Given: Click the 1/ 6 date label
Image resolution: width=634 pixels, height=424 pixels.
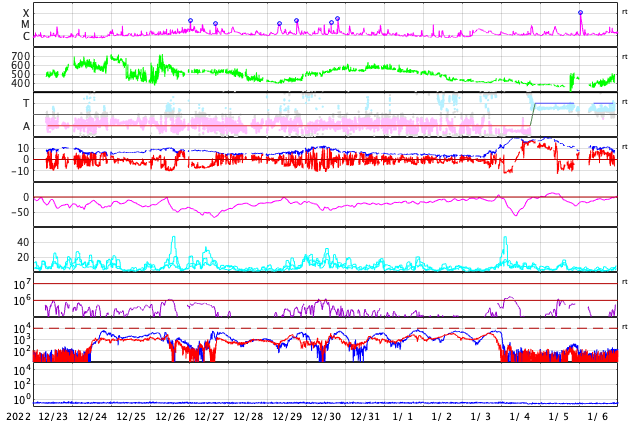Looking at the screenshot, I should 598,416.
